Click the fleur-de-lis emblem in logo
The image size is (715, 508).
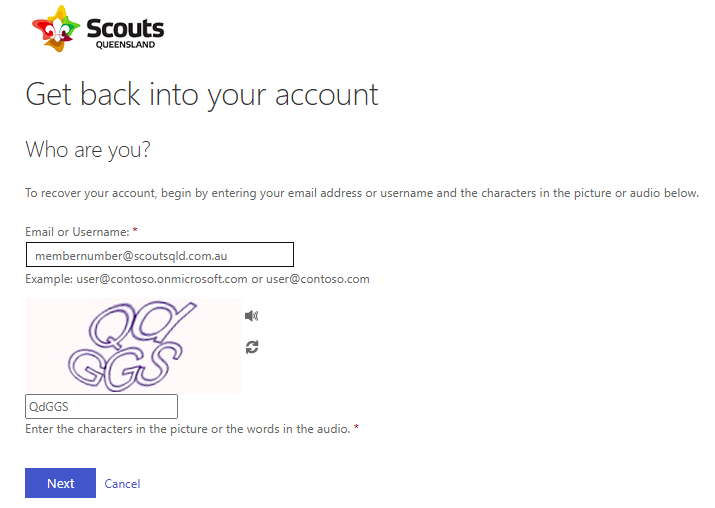[56, 29]
